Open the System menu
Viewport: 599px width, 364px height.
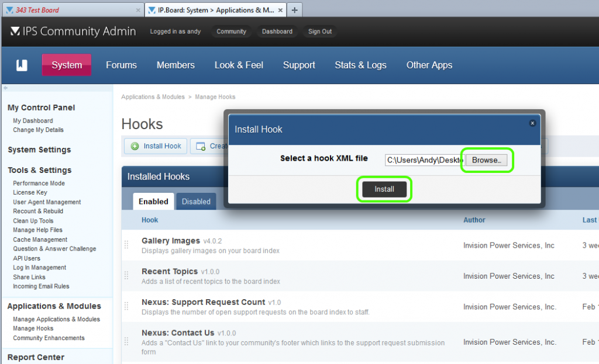click(x=67, y=65)
